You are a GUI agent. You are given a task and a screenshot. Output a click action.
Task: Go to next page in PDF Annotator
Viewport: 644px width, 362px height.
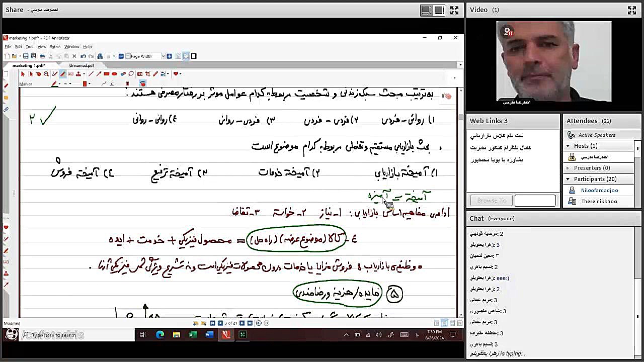[x=242, y=323]
